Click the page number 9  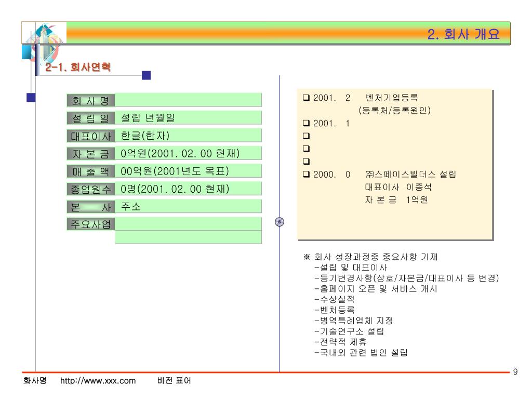point(515,372)
